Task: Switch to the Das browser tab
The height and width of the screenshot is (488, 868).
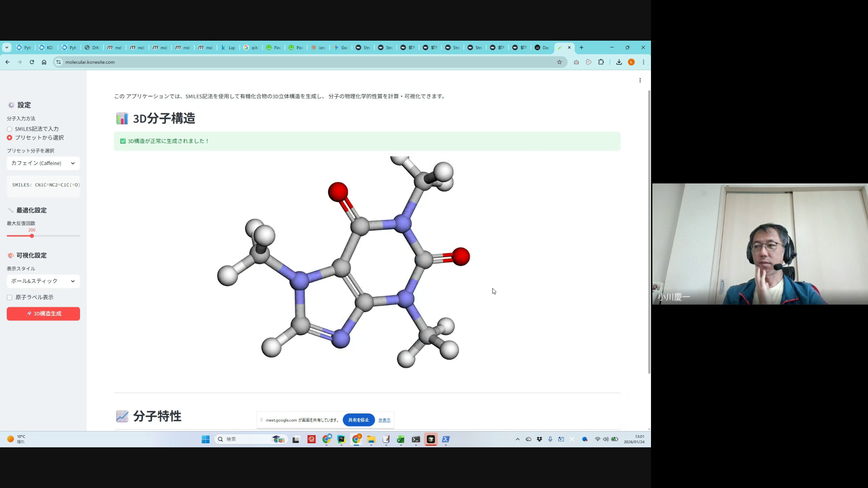Action: (x=542, y=47)
